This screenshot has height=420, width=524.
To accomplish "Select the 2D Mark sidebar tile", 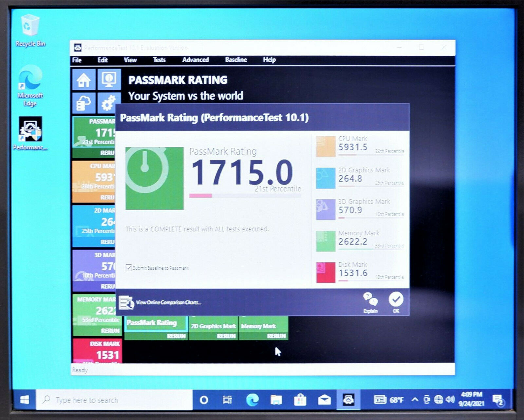I will click(94, 226).
